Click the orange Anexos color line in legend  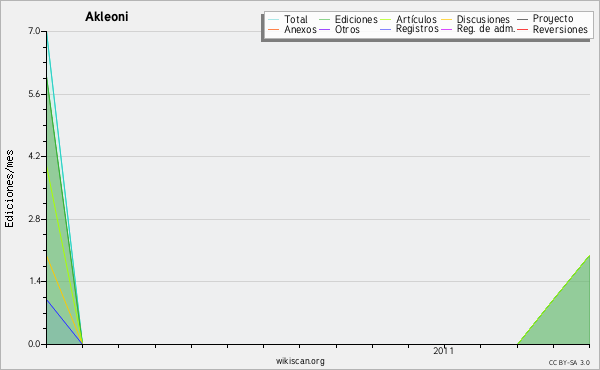click(273, 29)
